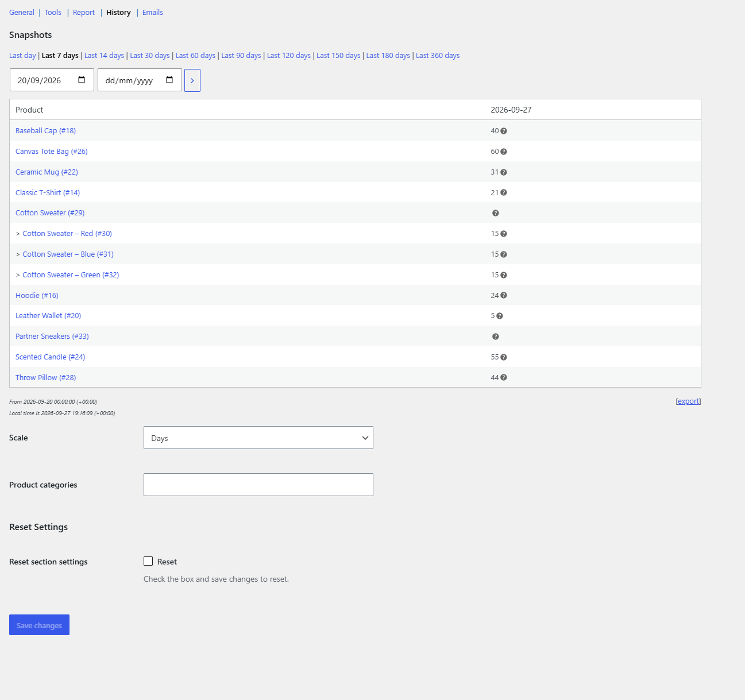The height and width of the screenshot is (700, 745).
Task: Click help icon in Cotton Sweater – Green row
Action: (x=504, y=275)
